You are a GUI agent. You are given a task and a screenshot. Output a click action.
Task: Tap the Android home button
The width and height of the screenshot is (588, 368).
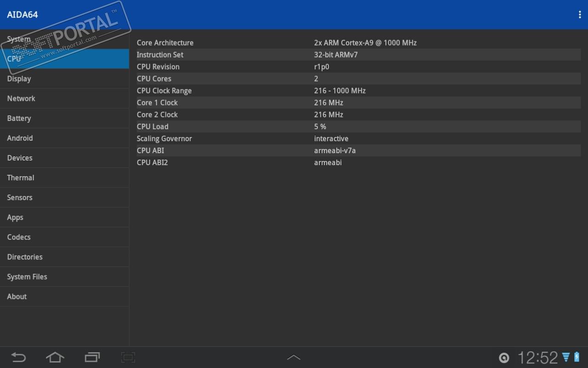(x=55, y=357)
